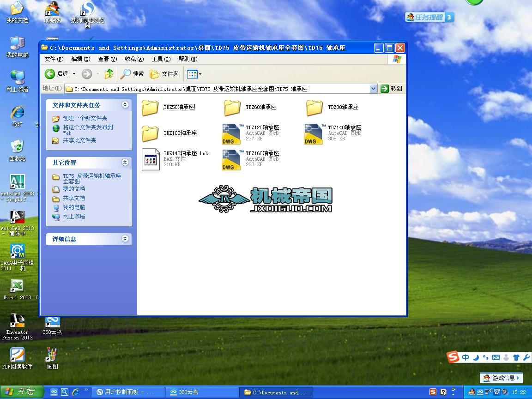Select QQ游戏 desktop icon
Image resolution: width=532 pixels, height=399 pixels.
click(x=53, y=12)
